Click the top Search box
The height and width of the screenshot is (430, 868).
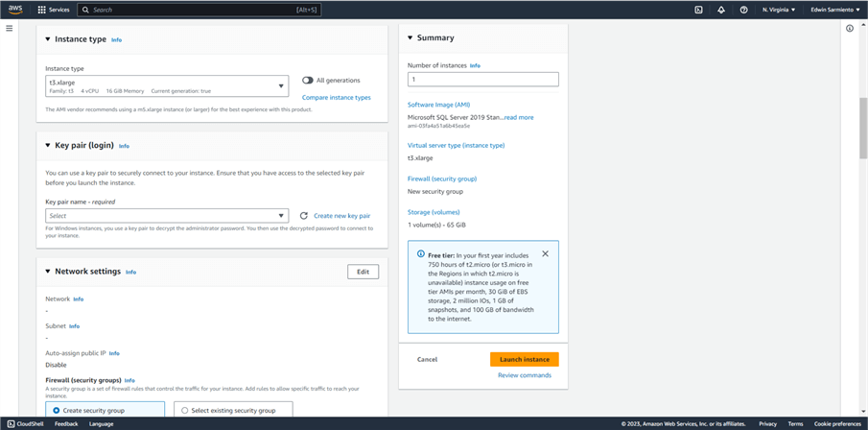coord(199,10)
